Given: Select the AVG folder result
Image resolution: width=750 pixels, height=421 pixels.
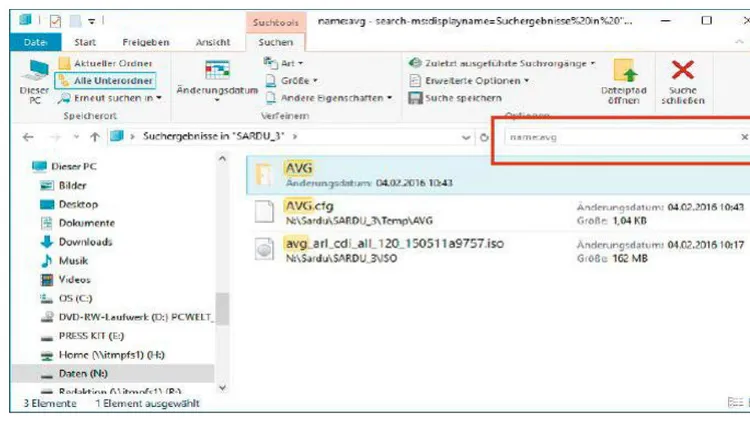Looking at the screenshot, I should coord(498,175).
